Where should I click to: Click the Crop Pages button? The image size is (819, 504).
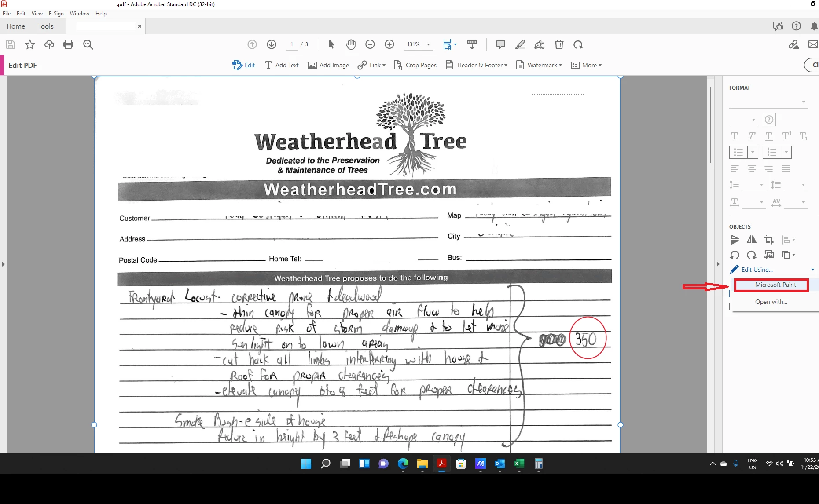point(415,65)
